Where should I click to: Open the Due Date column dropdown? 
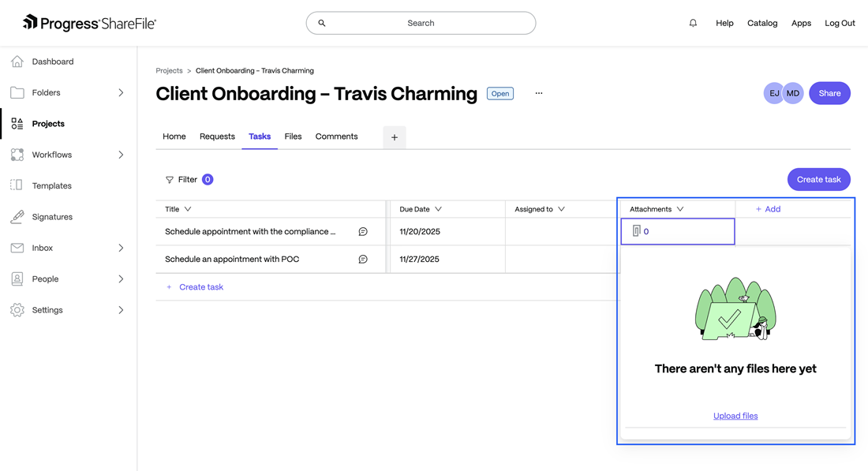(x=438, y=209)
